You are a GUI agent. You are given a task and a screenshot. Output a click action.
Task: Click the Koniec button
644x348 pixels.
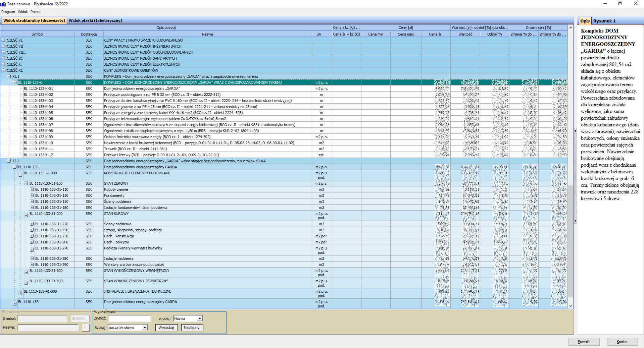pos(622,342)
